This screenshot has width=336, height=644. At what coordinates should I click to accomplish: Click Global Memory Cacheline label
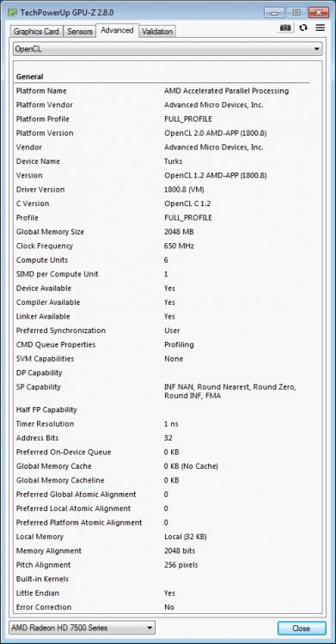(60, 480)
